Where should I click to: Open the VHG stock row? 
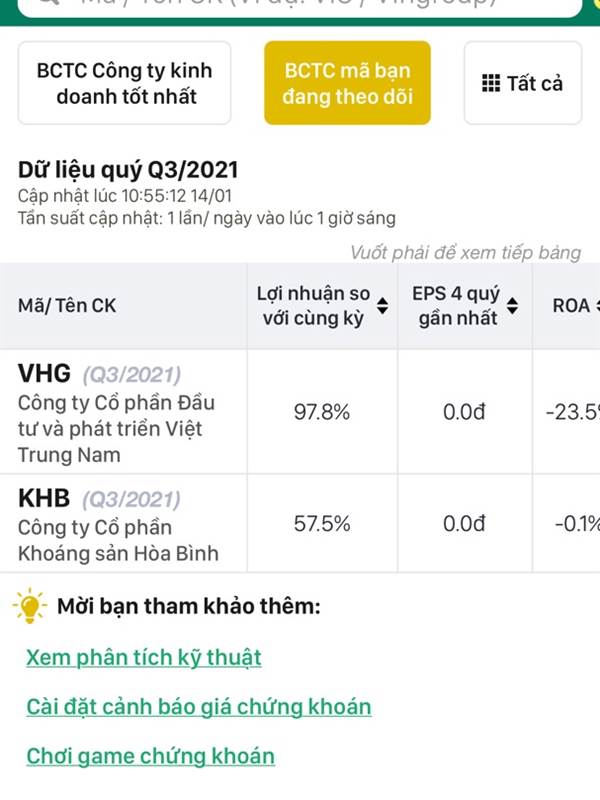(x=300, y=412)
